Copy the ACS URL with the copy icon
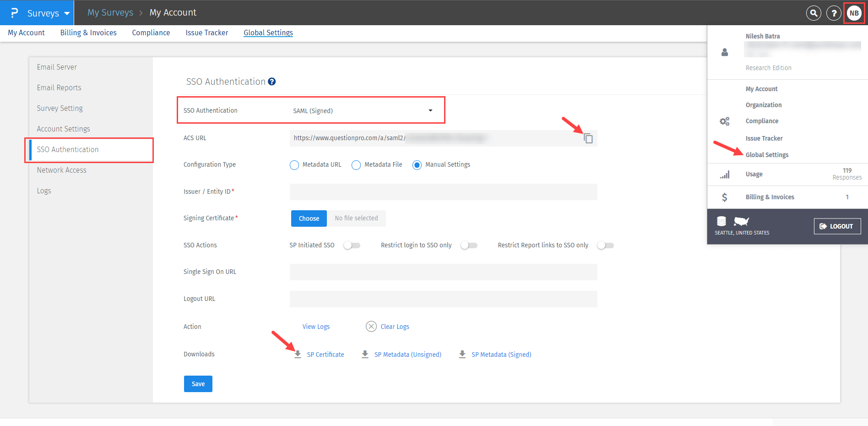 588,138
